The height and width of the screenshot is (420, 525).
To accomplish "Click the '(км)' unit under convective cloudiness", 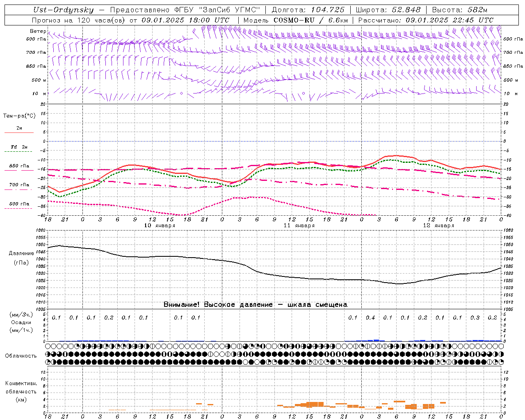I will pyautogui.click(x=21, y=399).
